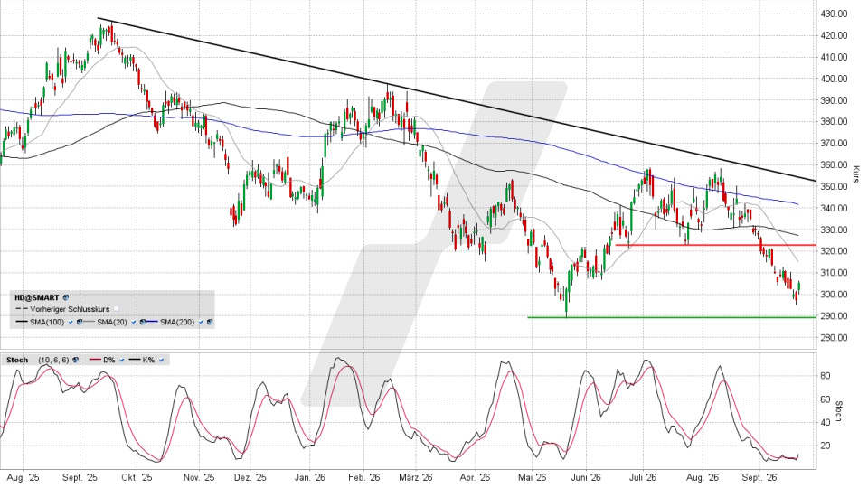868x488 pixels.
Task: Click the SMA(100) black line swatch
Action: 22,322
